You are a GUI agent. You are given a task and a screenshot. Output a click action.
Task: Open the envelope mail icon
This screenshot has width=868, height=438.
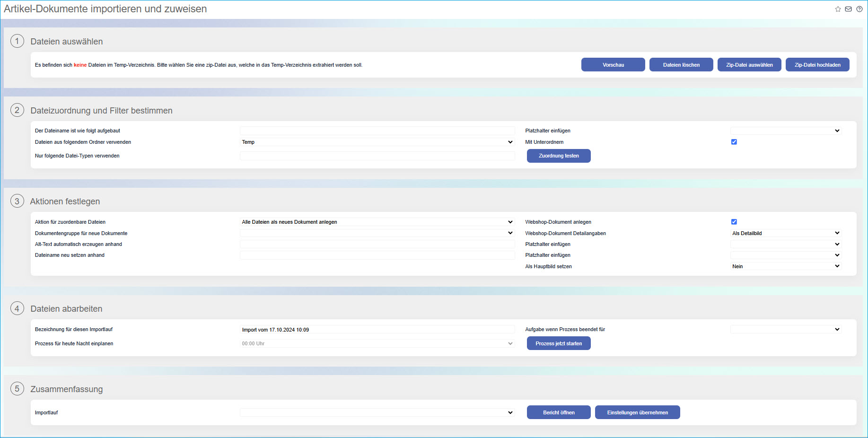[x=849, y=9]
